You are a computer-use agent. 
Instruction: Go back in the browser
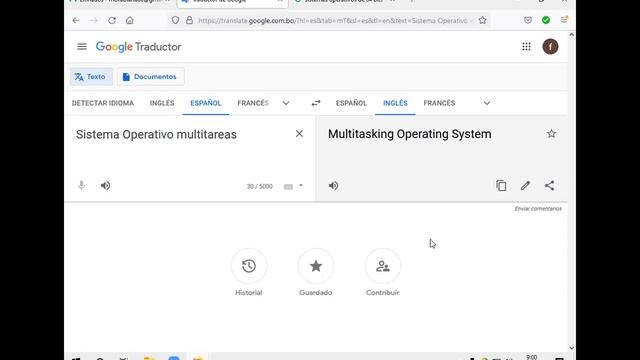tap(76, 20)
